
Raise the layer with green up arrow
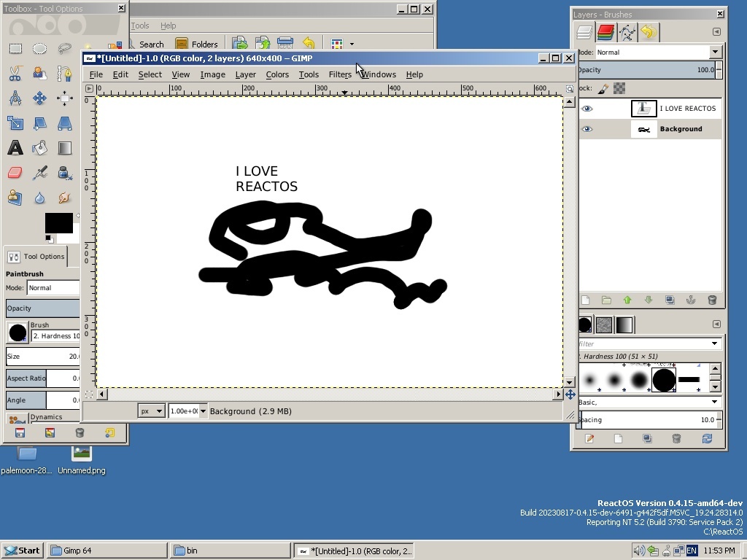627,300
